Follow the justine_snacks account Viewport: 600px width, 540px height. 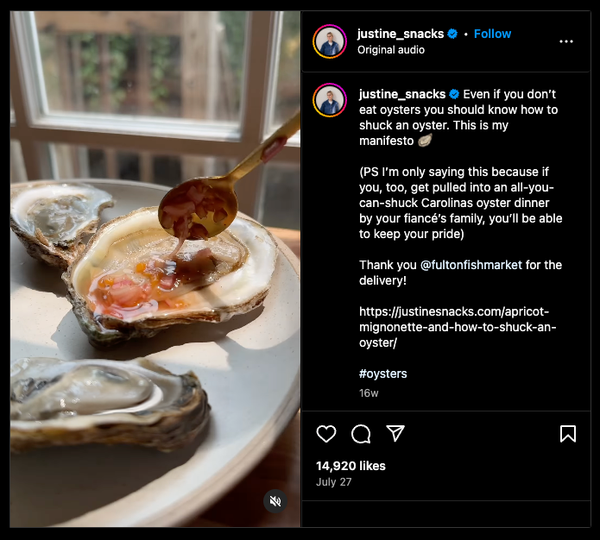coord(492,34)
